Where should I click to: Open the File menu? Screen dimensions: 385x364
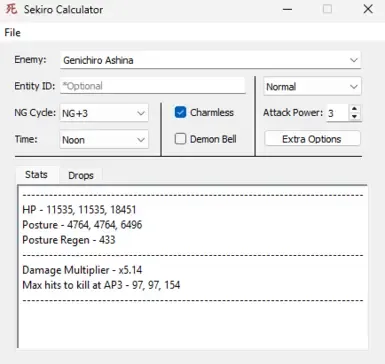point(12,33)
